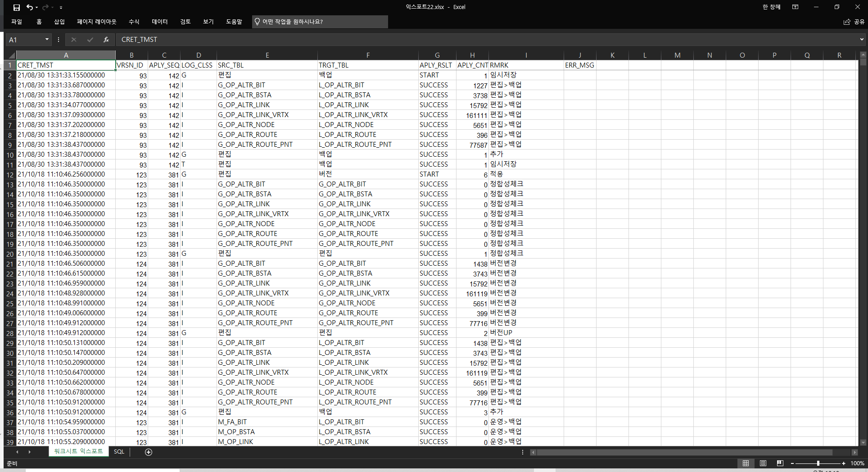Click the Normal view icon in status bar

click(746, 463)
